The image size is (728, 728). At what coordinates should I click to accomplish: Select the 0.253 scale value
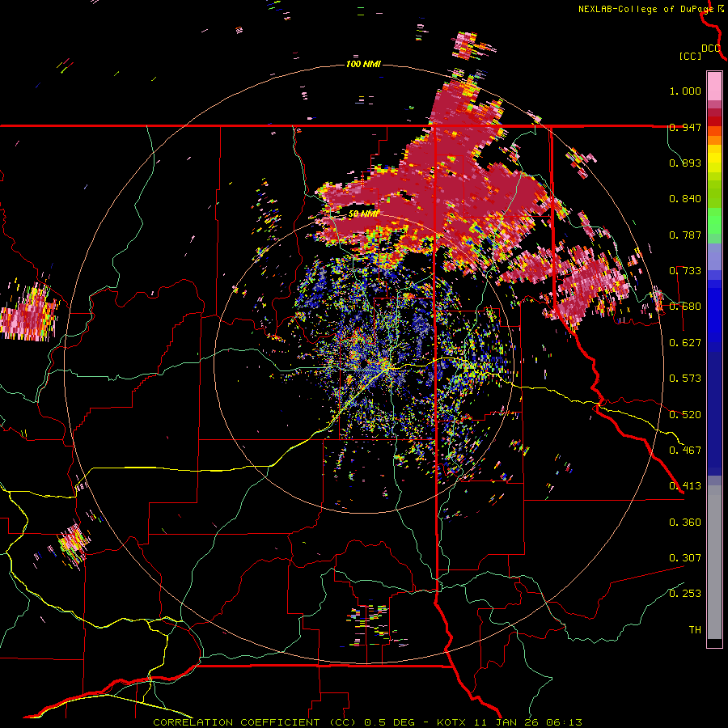tap(685, 594)
